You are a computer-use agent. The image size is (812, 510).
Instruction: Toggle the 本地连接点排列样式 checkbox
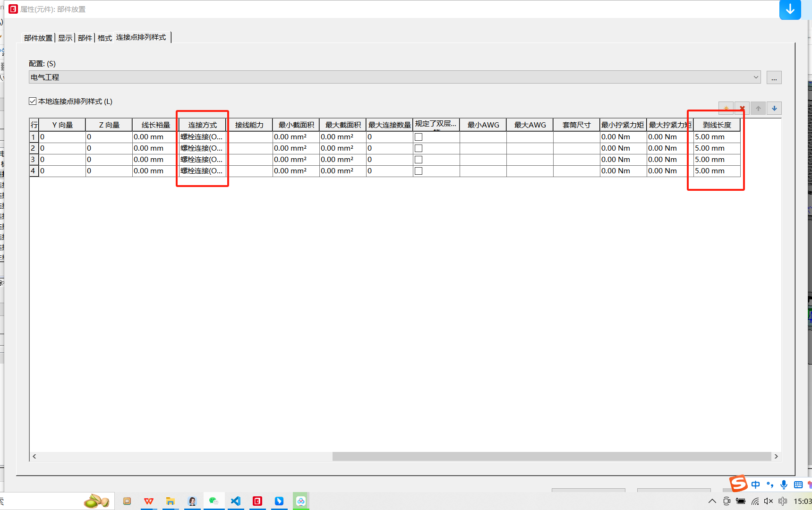[33, 101]
